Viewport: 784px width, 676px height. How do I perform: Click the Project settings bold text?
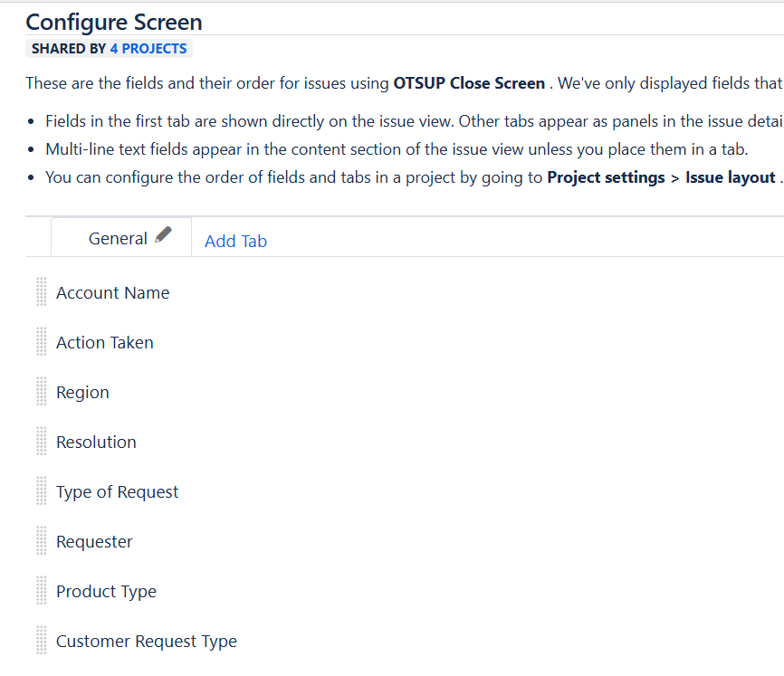click(x=606, y=177)
